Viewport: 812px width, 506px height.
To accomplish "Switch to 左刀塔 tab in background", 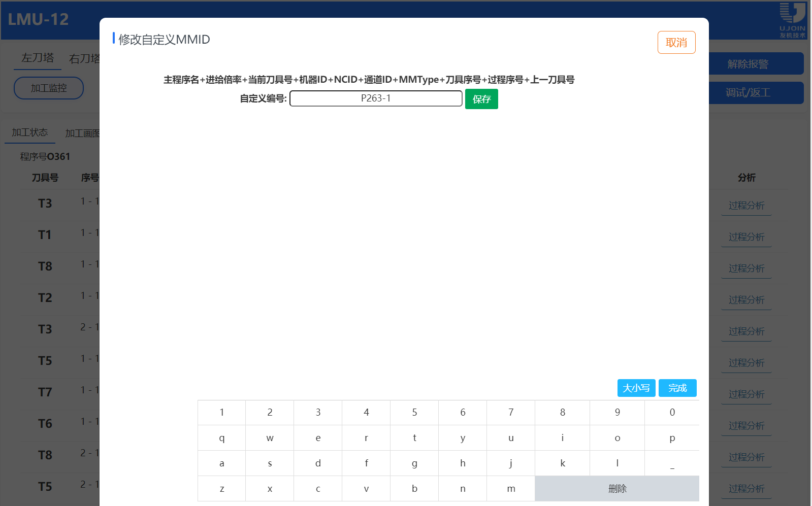I will pos(38,58).
